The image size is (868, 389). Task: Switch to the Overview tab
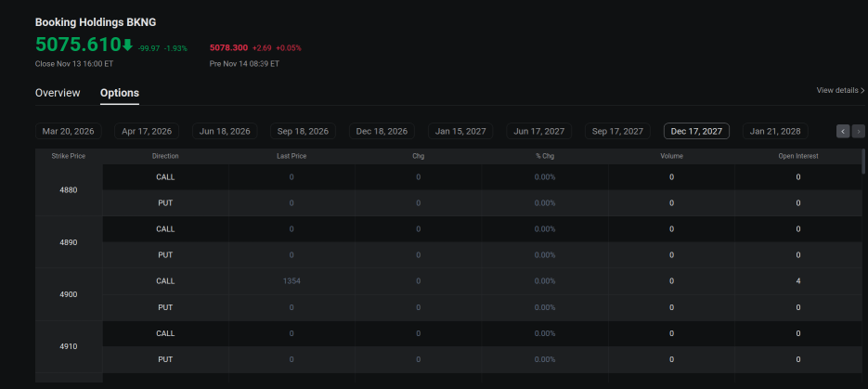coord(58,93)
